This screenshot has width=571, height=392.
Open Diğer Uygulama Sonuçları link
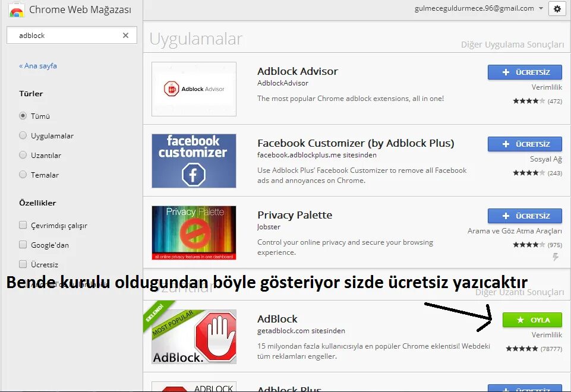(x=512, y=45)
